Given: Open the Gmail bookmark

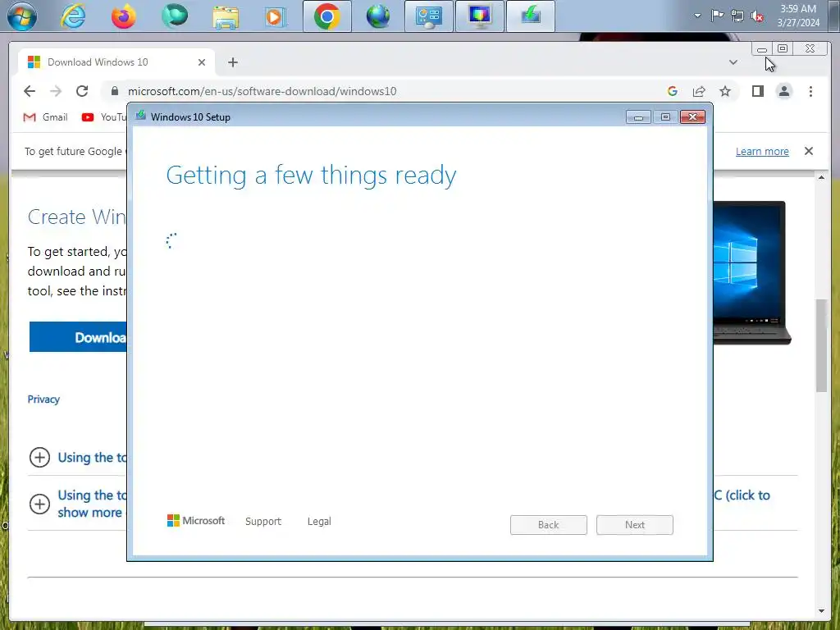Looking at the screenshot, I should (x=46, y=116).
